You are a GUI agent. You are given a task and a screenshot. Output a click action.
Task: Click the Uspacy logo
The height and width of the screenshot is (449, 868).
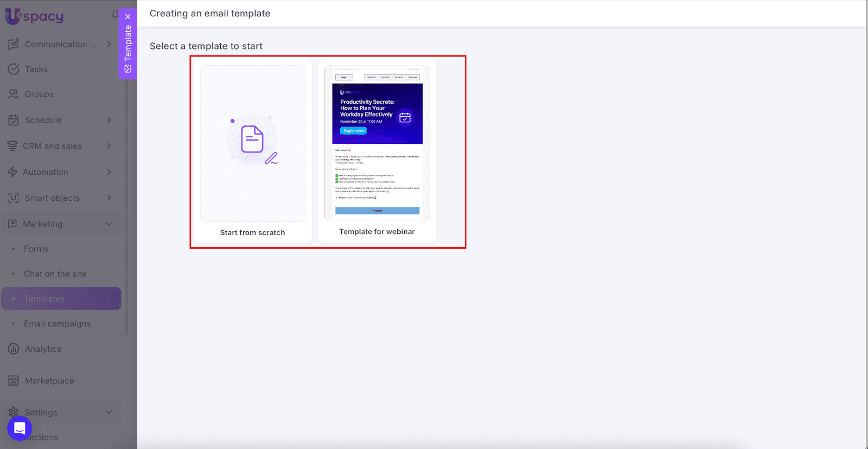tap(35, 16)
